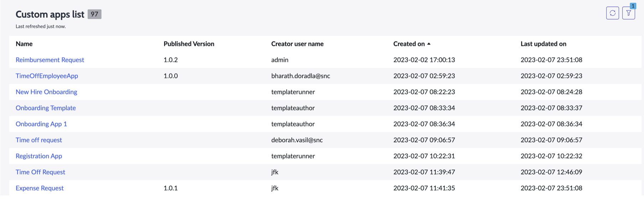Click last updated 2023-02-07 12:46:09
The image size is (644, 199).
coord(551,172)
